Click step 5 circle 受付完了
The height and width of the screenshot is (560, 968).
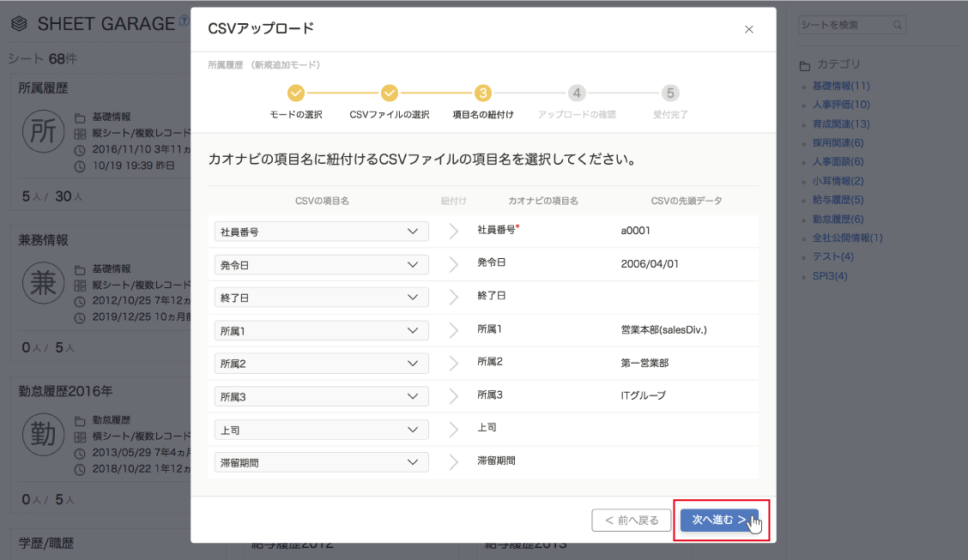click(670, 93)
